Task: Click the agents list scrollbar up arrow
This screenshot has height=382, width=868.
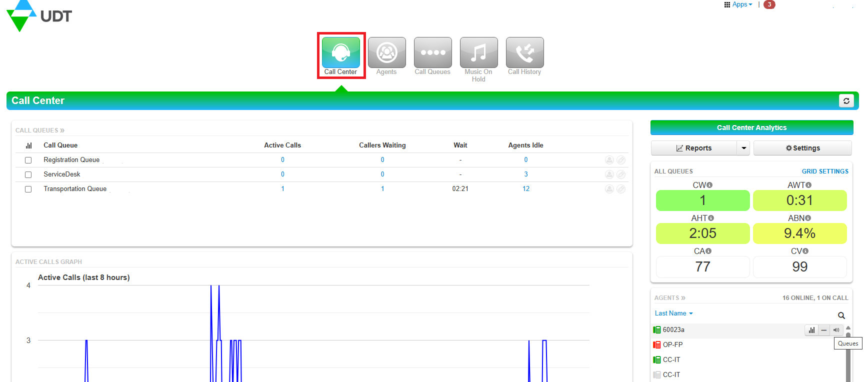Action: coord(848,328)
